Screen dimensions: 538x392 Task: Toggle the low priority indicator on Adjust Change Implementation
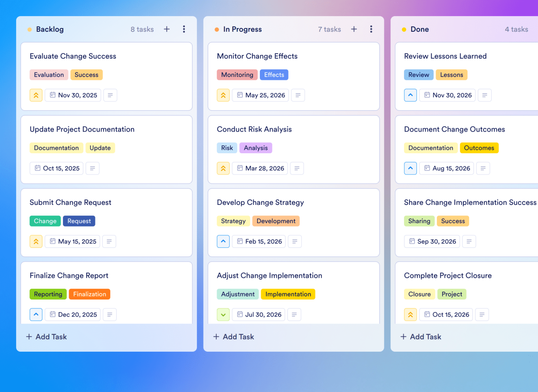click(223, 314)
